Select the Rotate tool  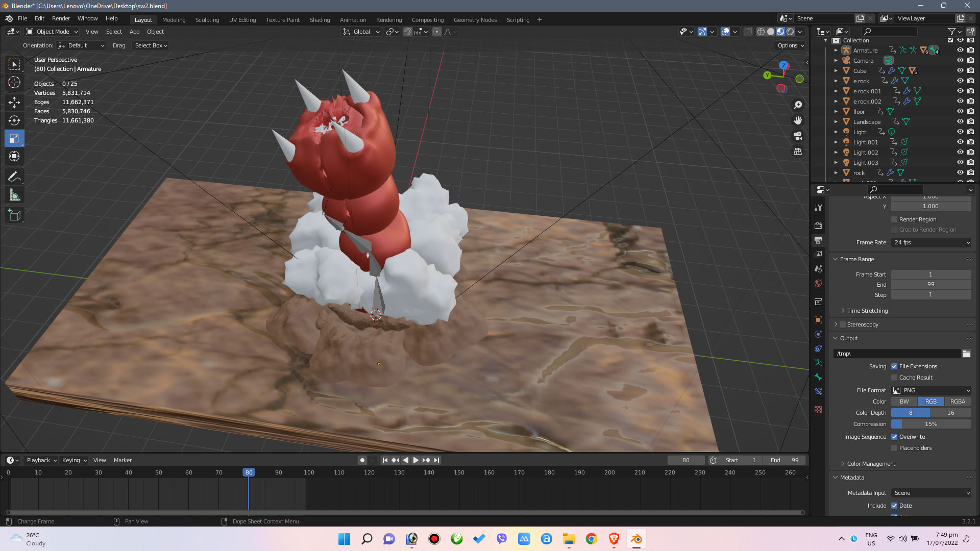coord(14,120)
